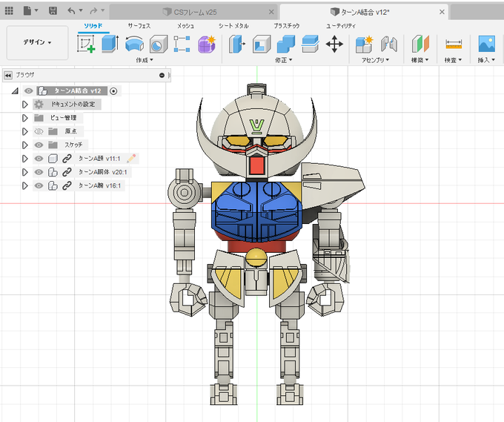Collapse the browser panel with double arrow
This screenshot has width=504, height=422.
[8, 75]
